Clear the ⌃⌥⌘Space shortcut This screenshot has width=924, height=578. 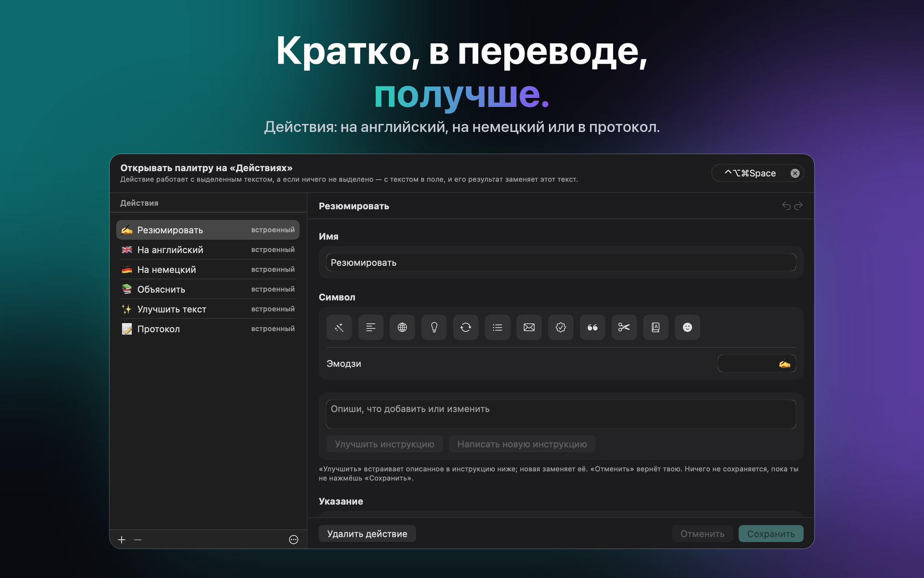[795, 173]
